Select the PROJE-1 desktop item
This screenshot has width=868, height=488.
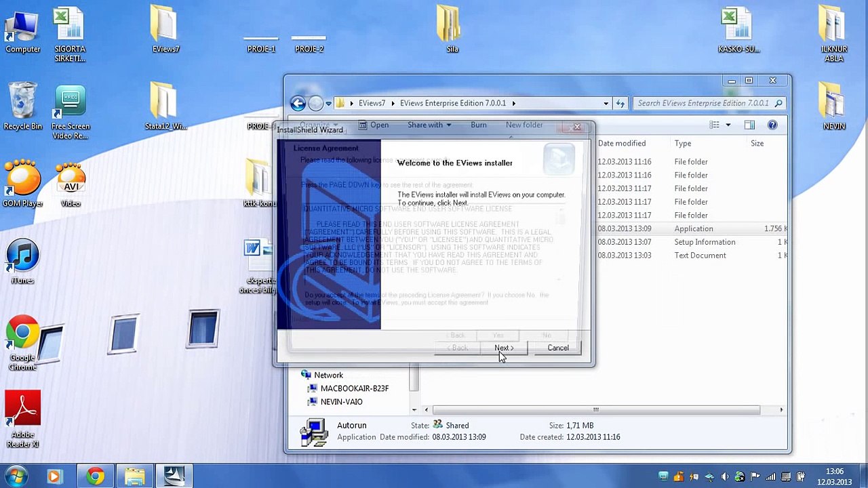point(261,44)
